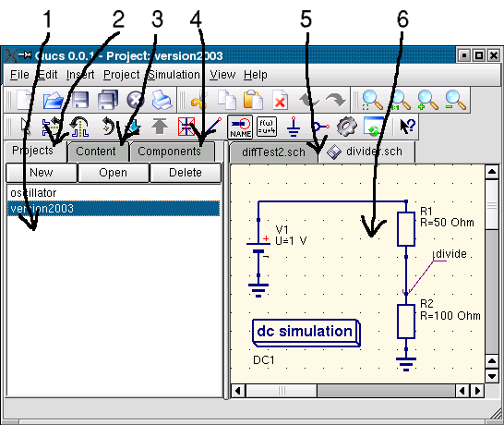504x425 pixels.
Task: Switch to the diffTest2.sch document tab
Action: tap(274, 152)
